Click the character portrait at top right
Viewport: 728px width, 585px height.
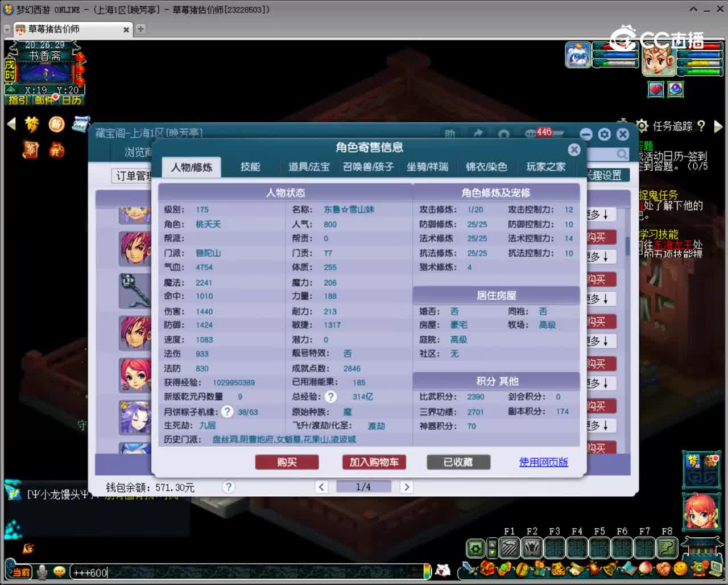point(659,60)
